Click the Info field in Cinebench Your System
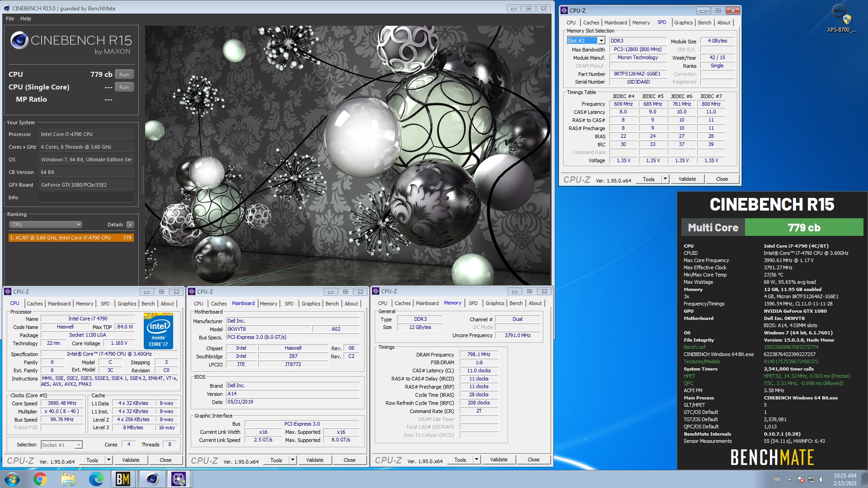Screen dimensions: 868x488 click(86, 197)
